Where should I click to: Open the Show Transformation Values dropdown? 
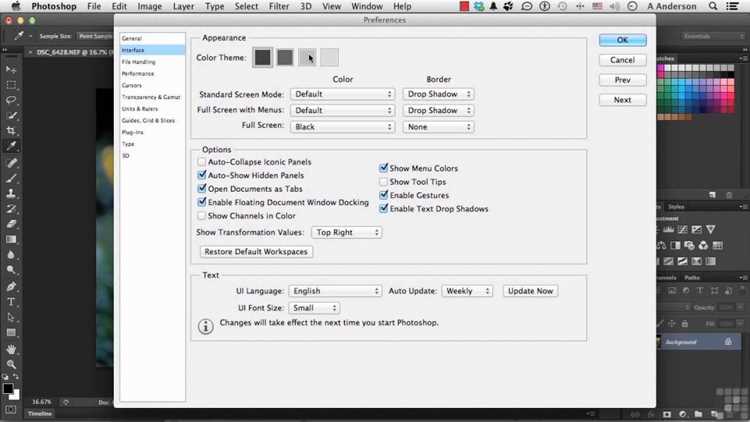tap(346, 233)
